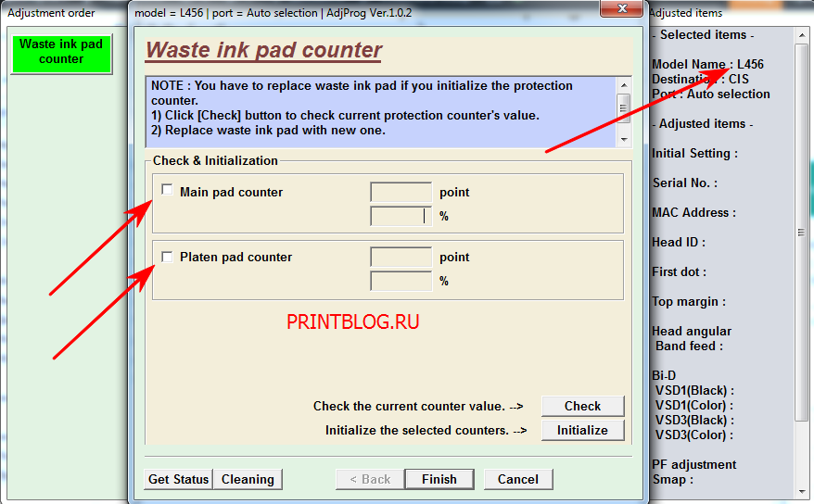The width and height of the screenshot is (814, 504).
Task: Click 'Port : Auto selection' in Adjusted items
Action: tap(711, 94)
